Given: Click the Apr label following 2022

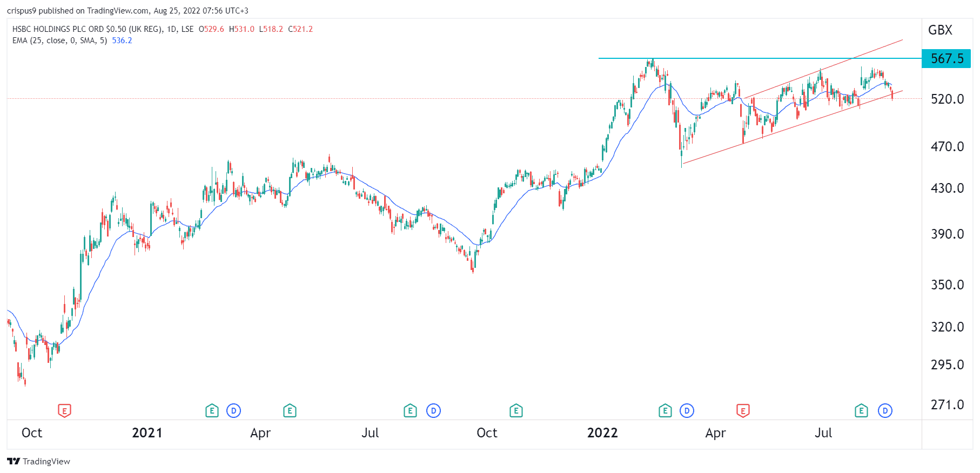Looking at the screenshot, I should pyautogui.click(x=715, y=433).
